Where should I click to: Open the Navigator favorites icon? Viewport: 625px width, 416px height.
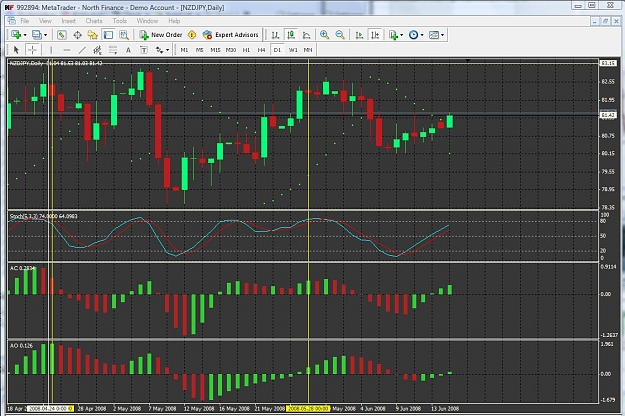93,35
